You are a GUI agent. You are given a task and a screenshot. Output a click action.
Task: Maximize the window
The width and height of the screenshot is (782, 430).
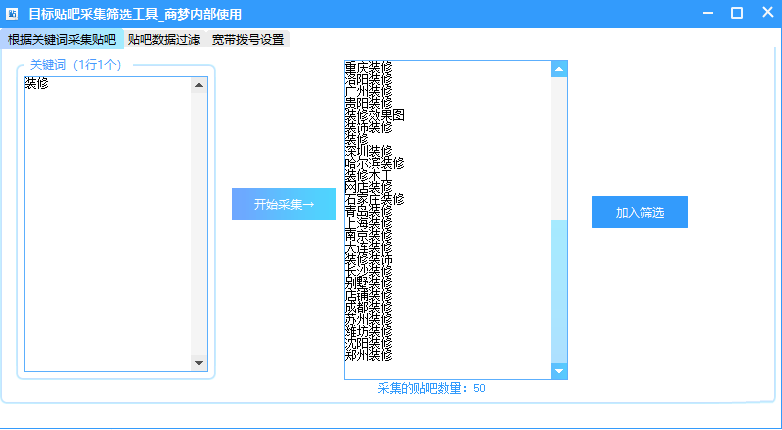[x=737, y=13]
